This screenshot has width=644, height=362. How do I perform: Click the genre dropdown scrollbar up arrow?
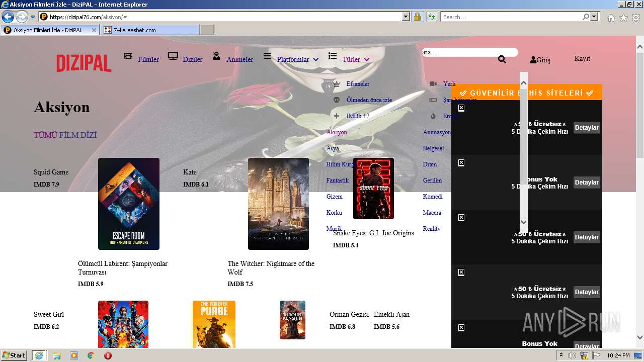(523, 83)
